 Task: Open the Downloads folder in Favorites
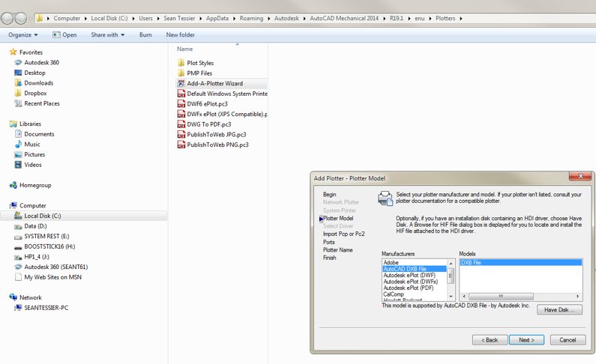39,83
